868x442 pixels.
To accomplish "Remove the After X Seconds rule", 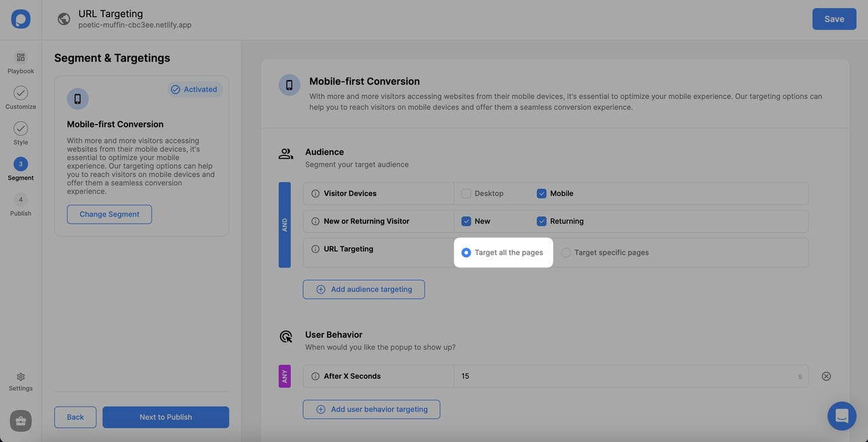I will click(826, 376).
